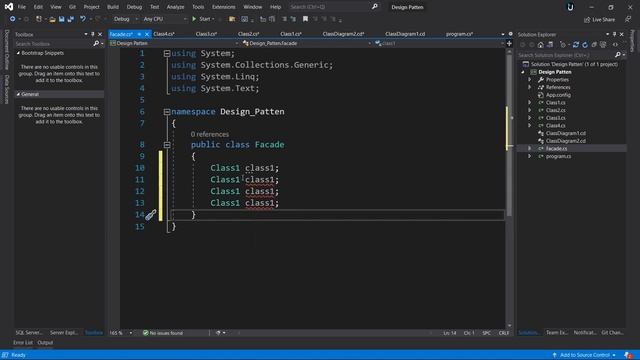640x360 pixels.
Task: Click the Save icon in toolbar
Action: click(x=61, y=19)
